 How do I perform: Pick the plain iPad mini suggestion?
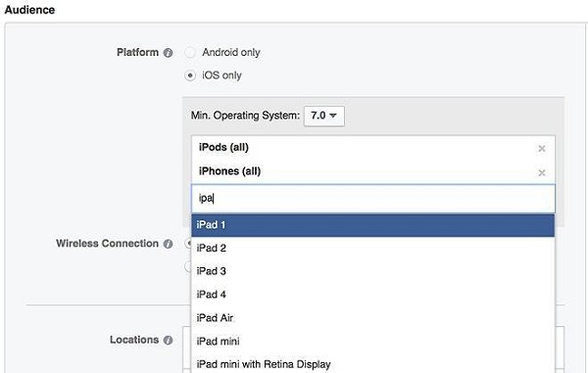(x=372, y=341)
